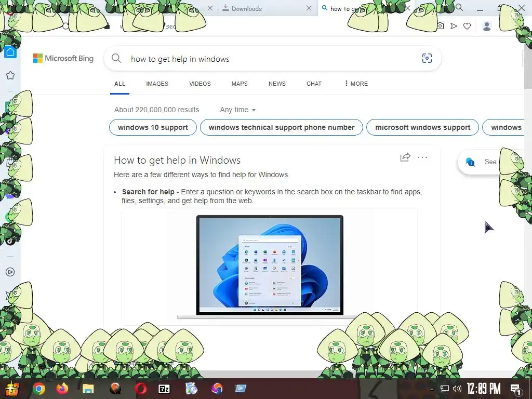Open the sidebar player icon
This screenshot has width=532, height=399.
click(x=10, y=272)
